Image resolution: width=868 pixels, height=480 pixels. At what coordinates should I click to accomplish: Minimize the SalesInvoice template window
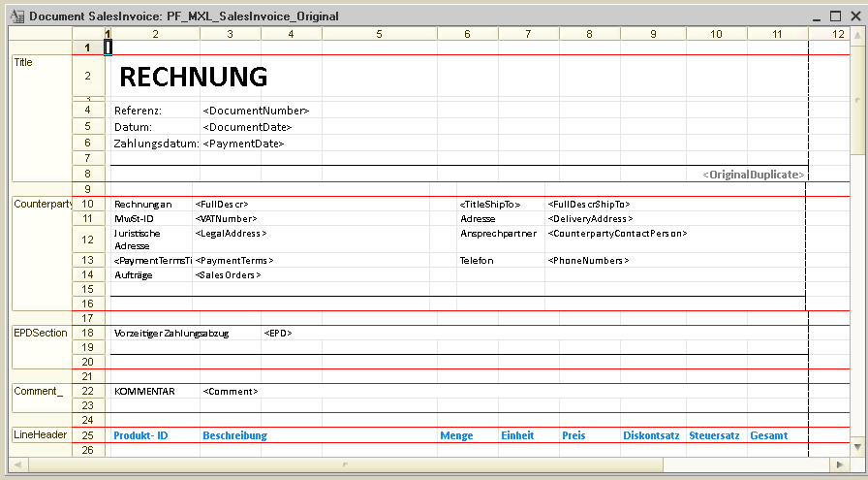(816, 16)
